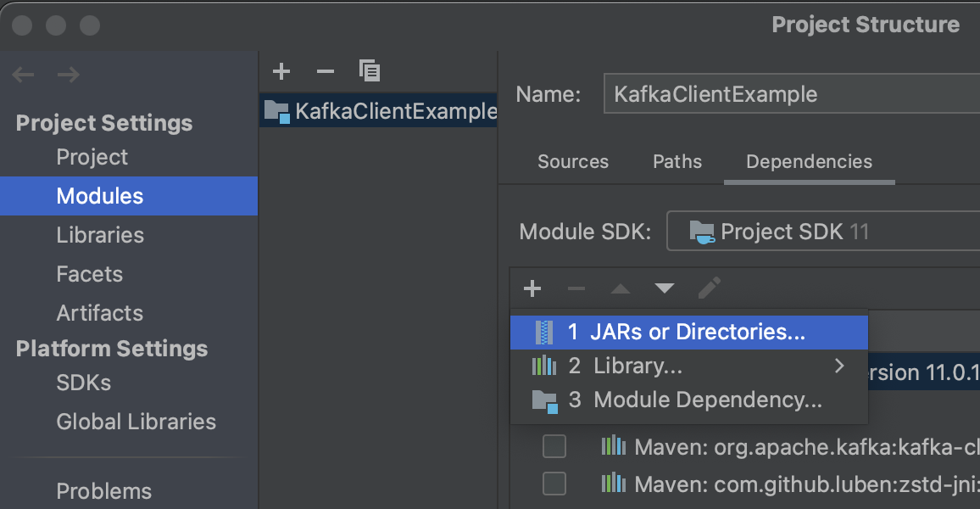Viewport: 980px width, 509px height.
Task: Choose JARs or Directories option
Action: [x=688, y=332]
